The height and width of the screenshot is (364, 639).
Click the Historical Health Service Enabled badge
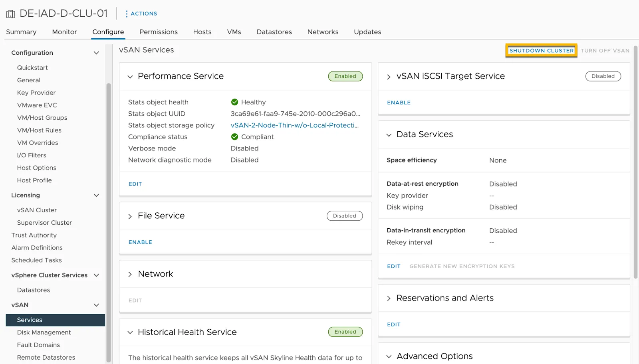tap(345, 332)
